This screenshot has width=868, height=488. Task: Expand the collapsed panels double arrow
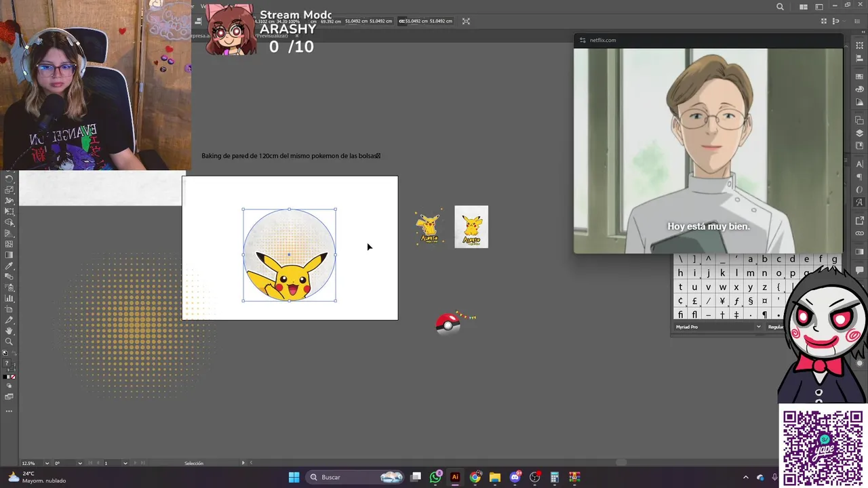(x=863, y=32)
